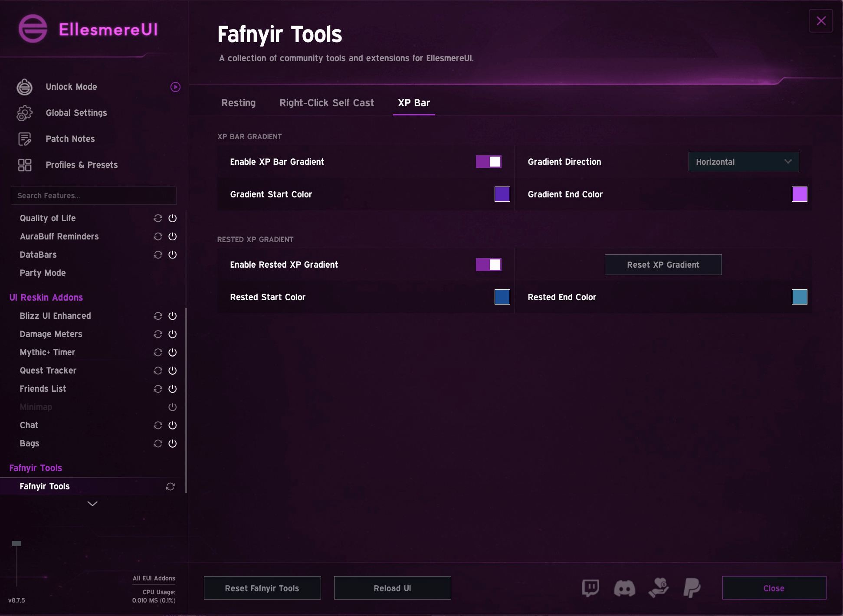Click the sidebar scrollbar
This screenshot has width=843, height=616.
(x=186, y=400)
